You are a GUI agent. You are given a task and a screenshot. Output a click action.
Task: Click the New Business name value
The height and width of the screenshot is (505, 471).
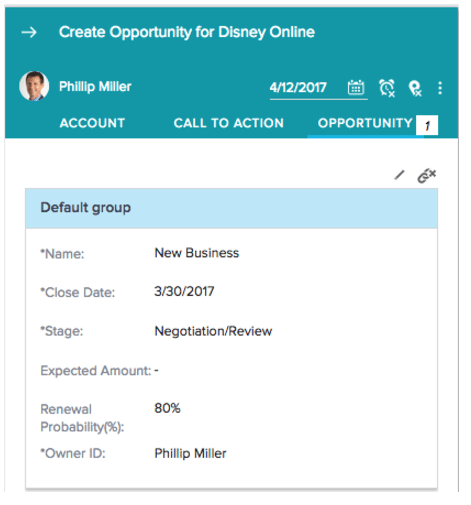[197, 253]
